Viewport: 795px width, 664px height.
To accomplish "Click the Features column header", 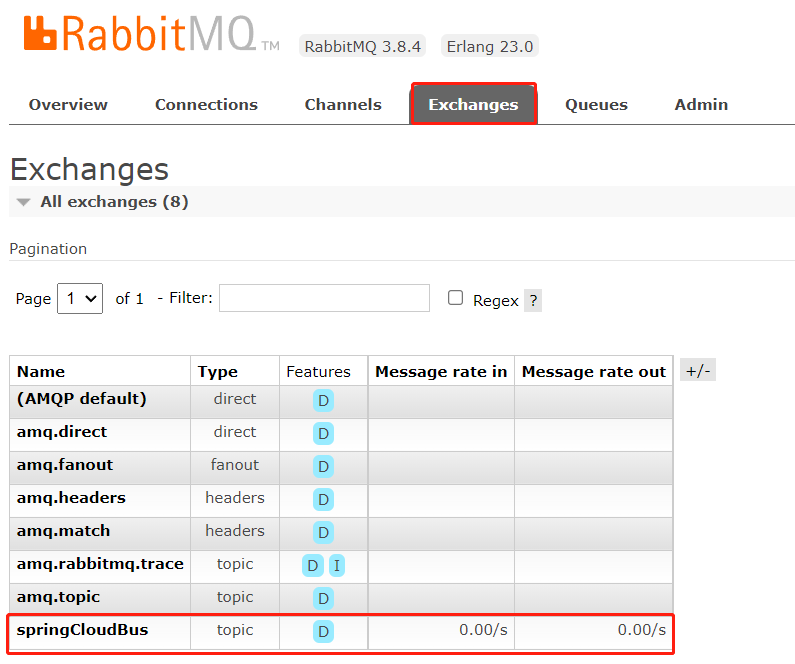I will pyautogui.click(x=318, y=372).
